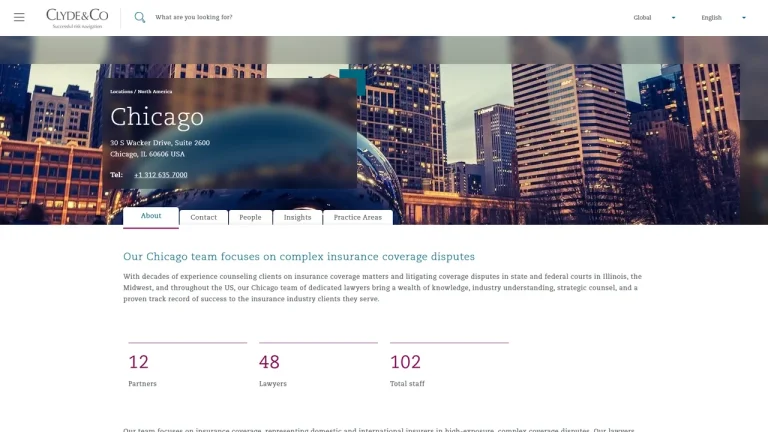
Task: Follow the North America breadcrumb link
Action: [x=155, y=92]
